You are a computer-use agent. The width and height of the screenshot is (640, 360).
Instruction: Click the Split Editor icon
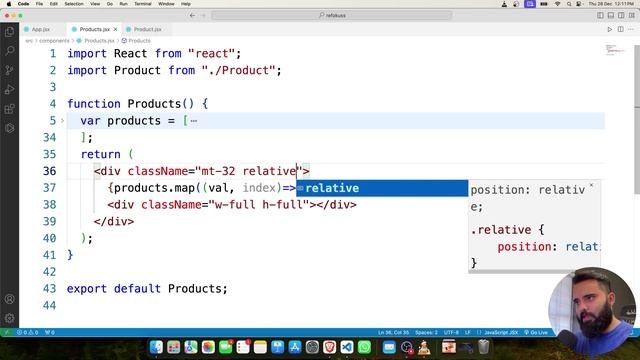pyautogui.click(x=620, y=29)
